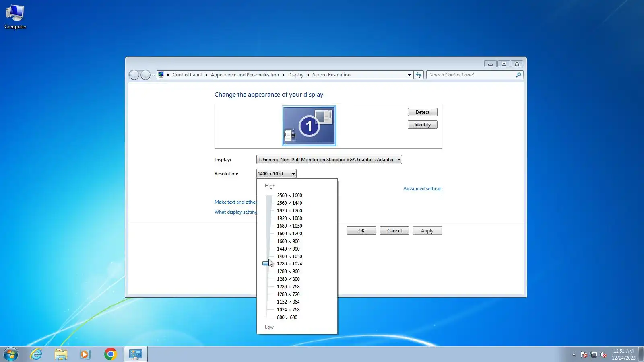This screenshot has width=644, height=362.
Task: Open the recent pages dropdown arrow
Action: [x=153, y=75]
